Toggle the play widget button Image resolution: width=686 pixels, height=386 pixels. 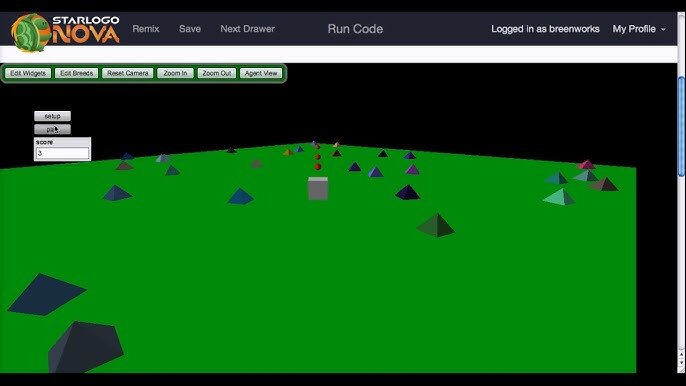click(x=52, y=129)
